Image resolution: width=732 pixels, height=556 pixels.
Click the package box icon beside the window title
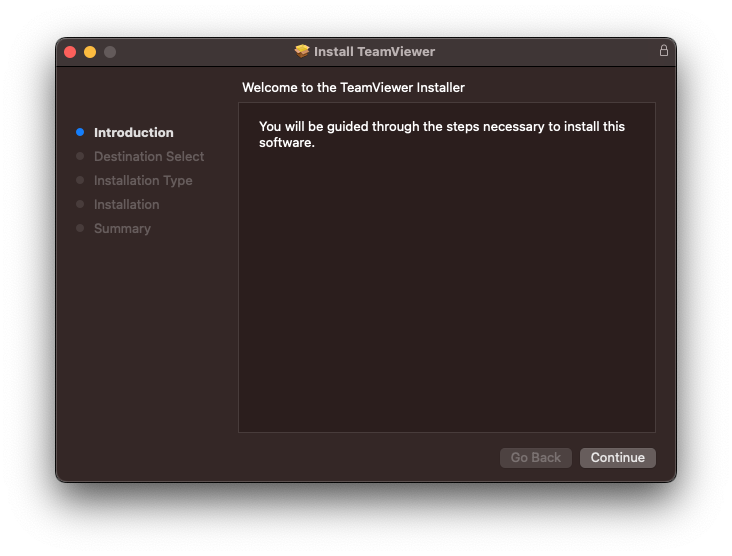tap(302, 51)
